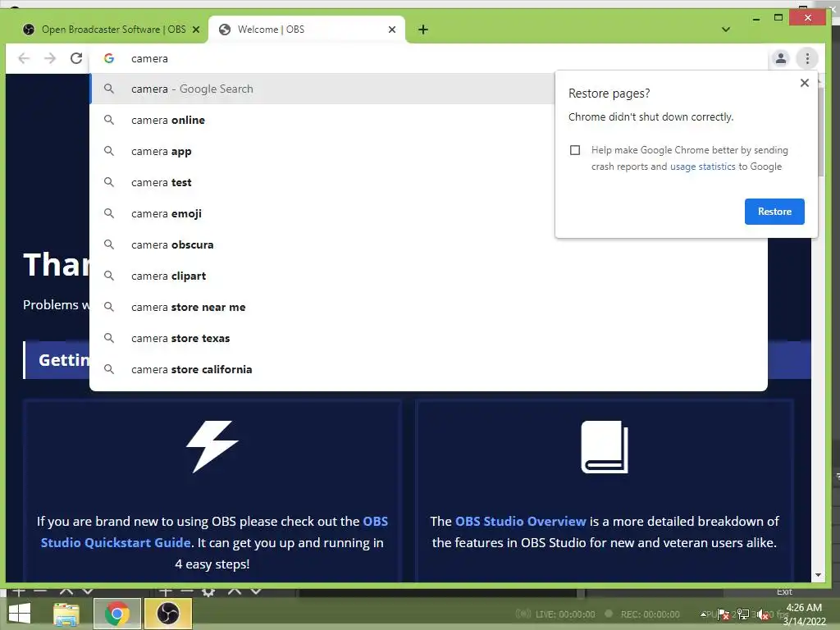Choose camera - Google Search suggestion
The height and width of the screenshot is (630, 840).
[322, 89]
